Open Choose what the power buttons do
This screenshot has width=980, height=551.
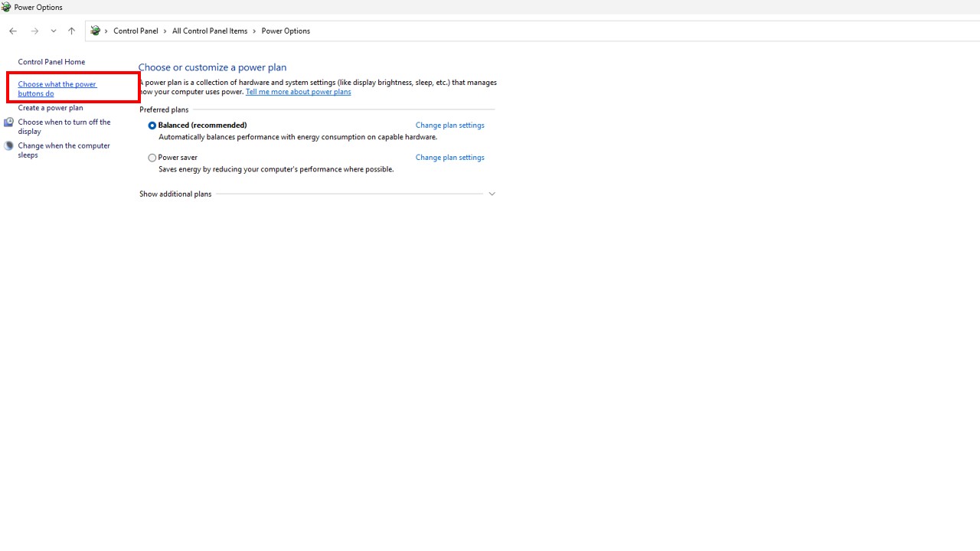[57, 89]
